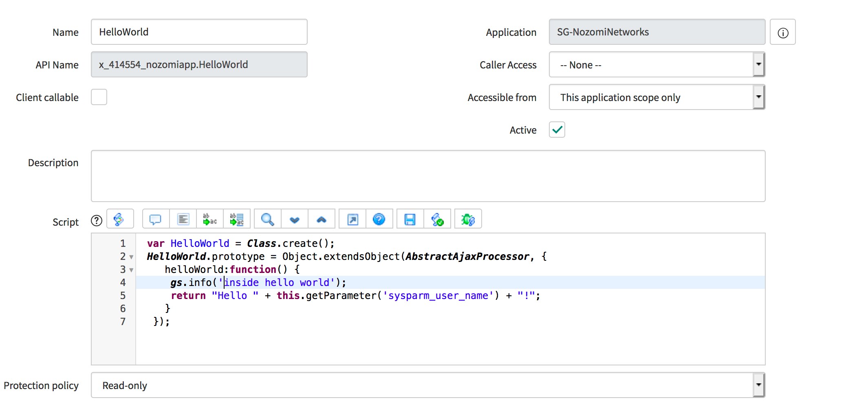Image resolution: width=868 pixels, height=409 pixels.
Task: Open the script debugger bug icon
Action: click(468, 220)
